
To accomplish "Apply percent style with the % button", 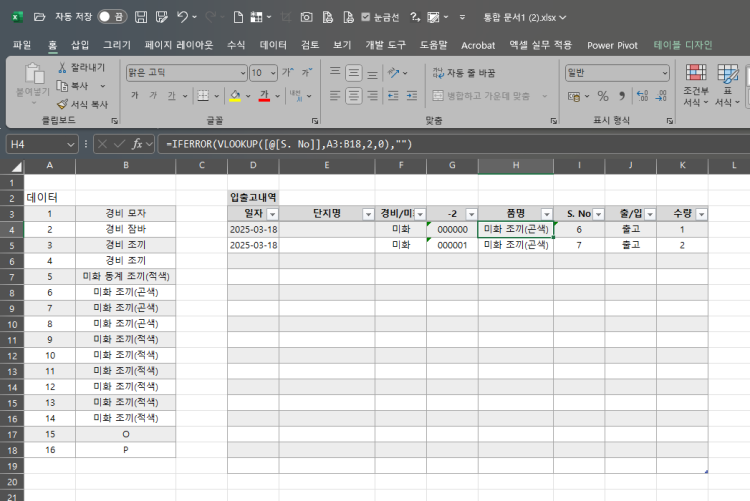I will 603,96.
